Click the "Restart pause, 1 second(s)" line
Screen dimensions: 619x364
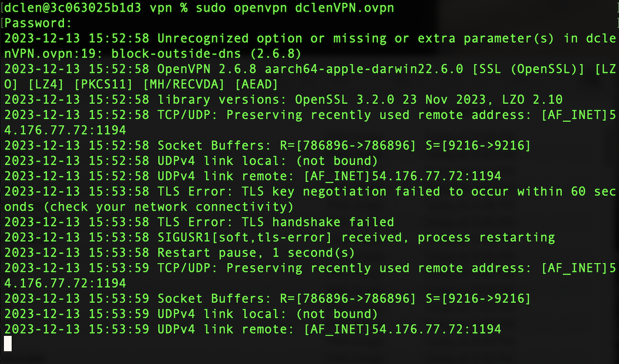[x=255, y=253]
